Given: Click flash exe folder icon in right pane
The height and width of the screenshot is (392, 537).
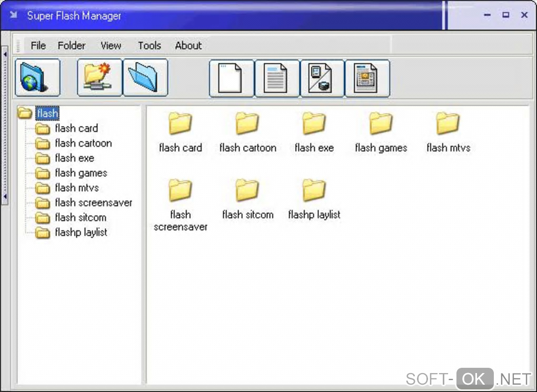Looking at the screenshot, I should pyautogui.click(x=314, y=123).
